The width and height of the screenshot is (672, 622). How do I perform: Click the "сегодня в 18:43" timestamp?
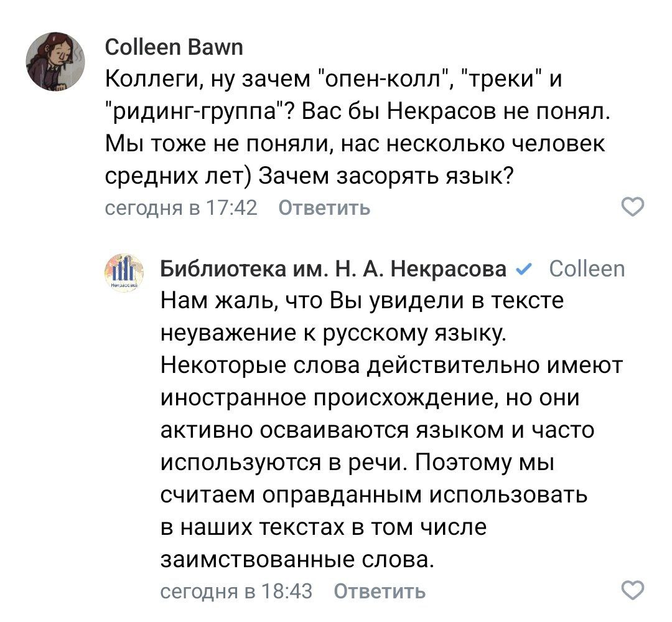[x=236, y=590]
